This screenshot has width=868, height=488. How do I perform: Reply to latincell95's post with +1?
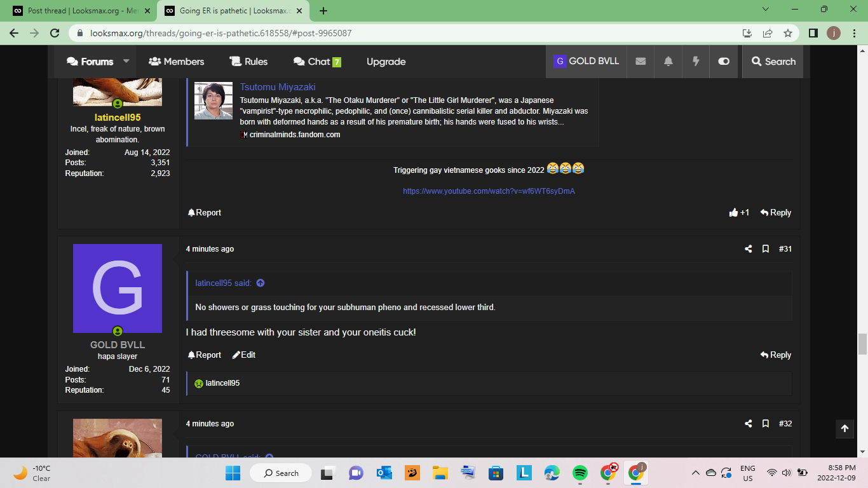775,213
